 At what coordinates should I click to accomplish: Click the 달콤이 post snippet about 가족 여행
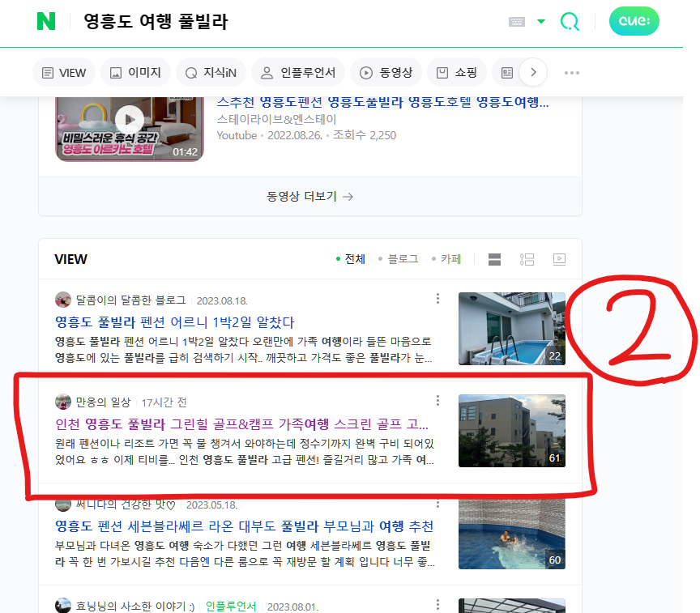243,350
